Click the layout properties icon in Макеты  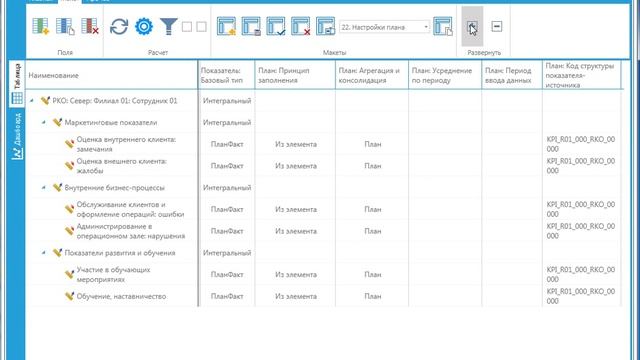tap(325, 27)
